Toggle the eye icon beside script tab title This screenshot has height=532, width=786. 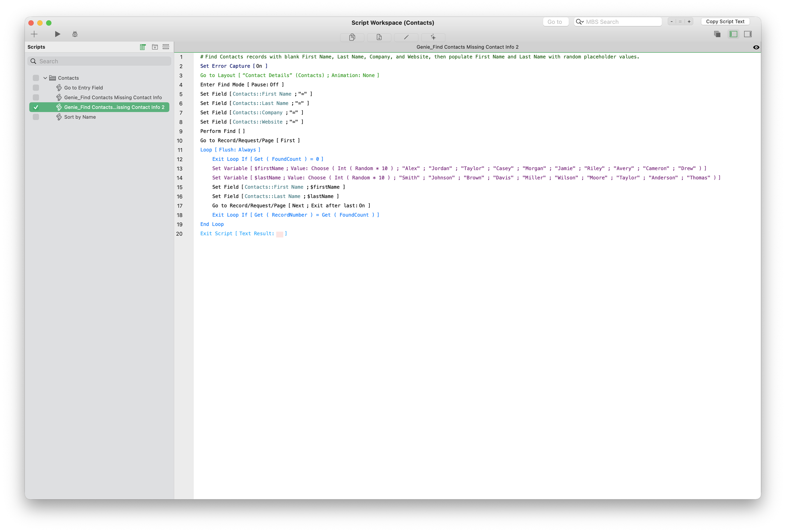click(x=756, y=47)
